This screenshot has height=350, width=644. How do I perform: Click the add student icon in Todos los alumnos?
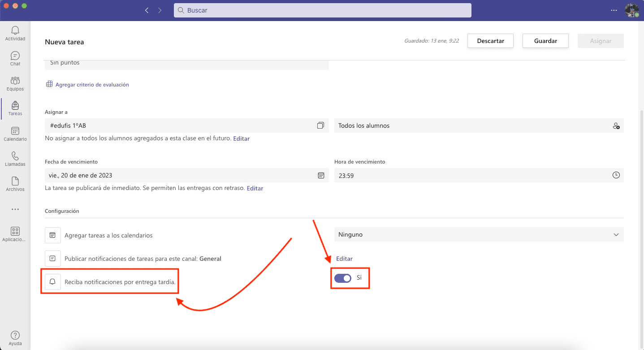616,126
